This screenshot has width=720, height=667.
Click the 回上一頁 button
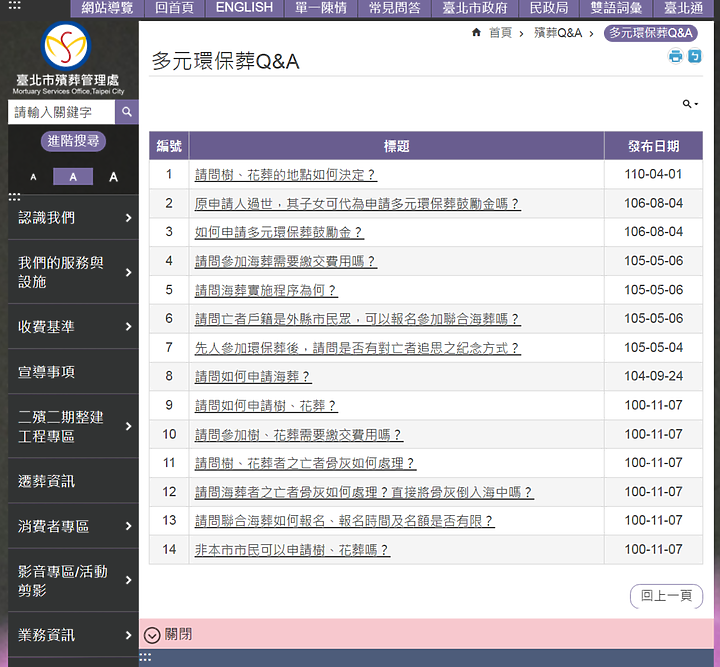666,596
